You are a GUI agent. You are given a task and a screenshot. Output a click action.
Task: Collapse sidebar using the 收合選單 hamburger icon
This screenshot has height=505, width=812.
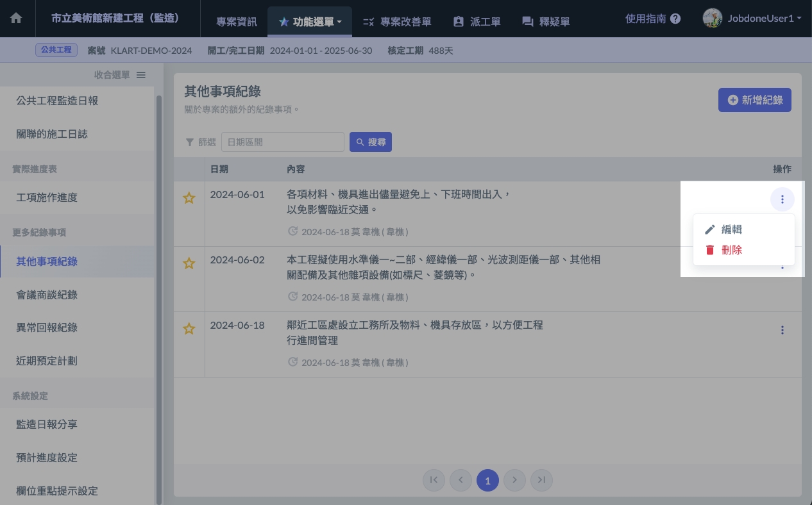[x=141, y=75]
